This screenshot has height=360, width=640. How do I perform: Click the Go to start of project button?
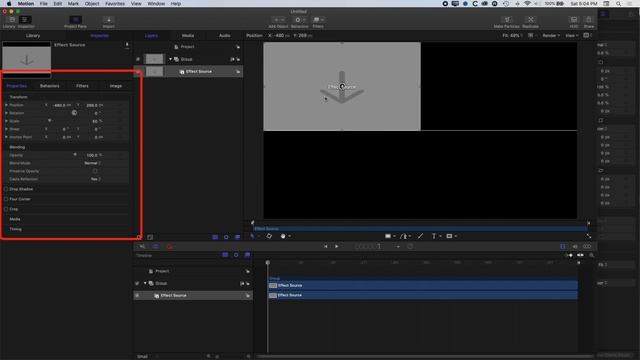click(x=325, y=246)
